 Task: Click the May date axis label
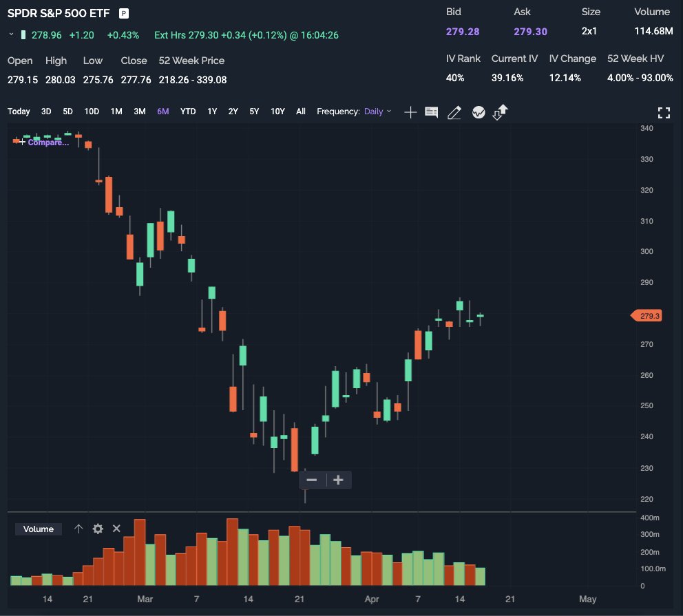pos(587,599)
